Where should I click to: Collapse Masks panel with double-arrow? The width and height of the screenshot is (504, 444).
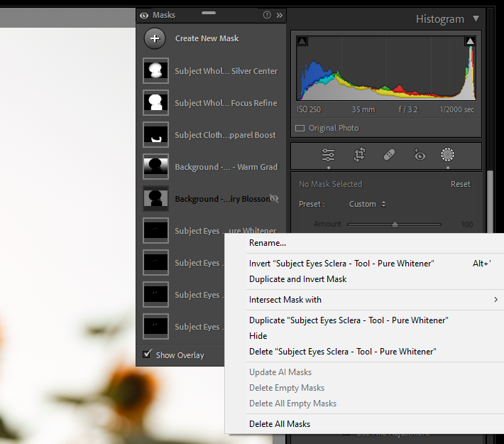(x=280, y=15)
